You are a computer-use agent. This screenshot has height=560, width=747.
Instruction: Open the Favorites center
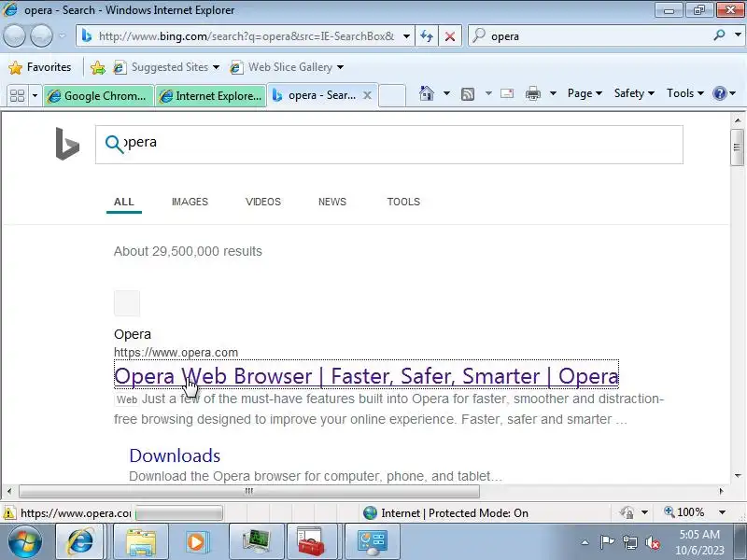(x=40, y=67)
